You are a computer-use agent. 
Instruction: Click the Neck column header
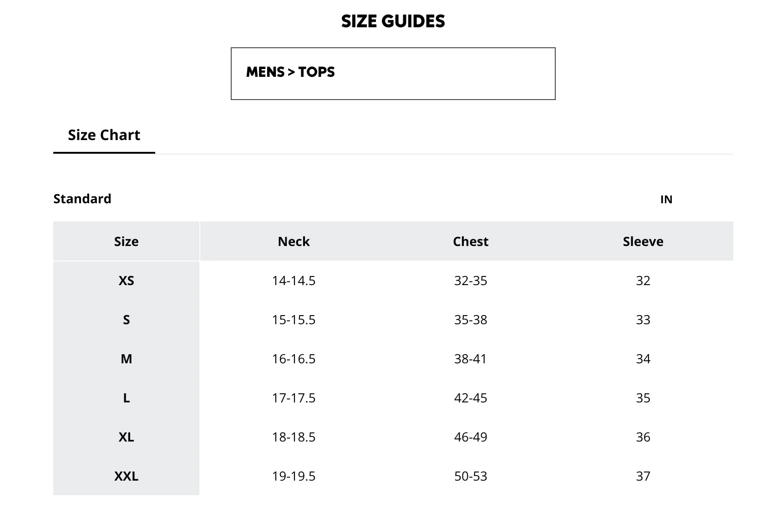294,241
